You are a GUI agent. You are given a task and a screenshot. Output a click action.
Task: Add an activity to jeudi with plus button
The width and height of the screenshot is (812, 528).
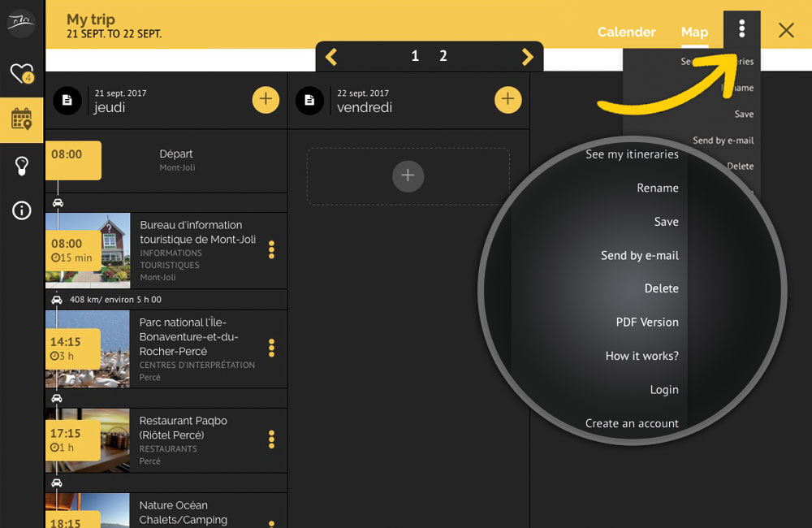coord(266,99)
